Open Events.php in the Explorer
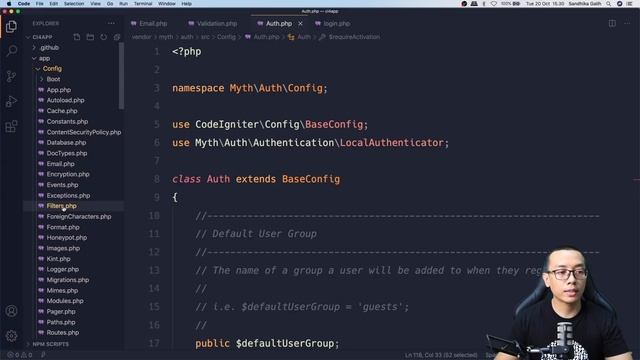640x360 pixels. tap(62, 185)
